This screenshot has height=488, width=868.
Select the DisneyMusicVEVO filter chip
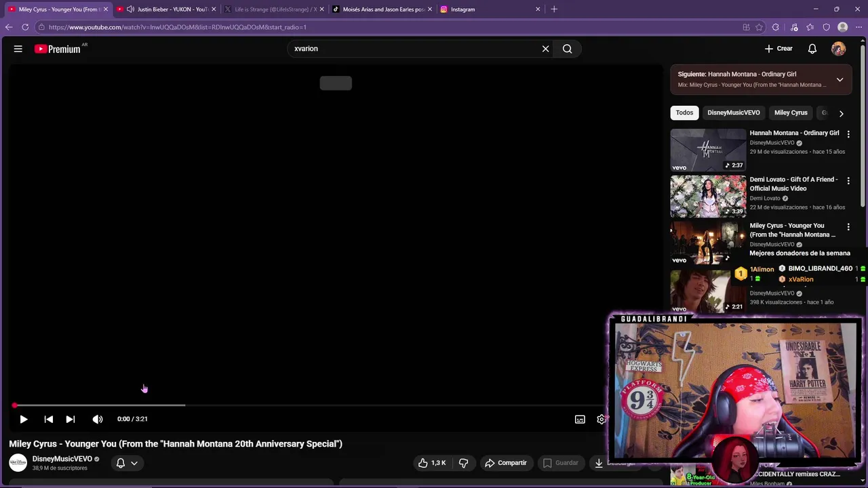pyautogui.click(x=734, y=113)
